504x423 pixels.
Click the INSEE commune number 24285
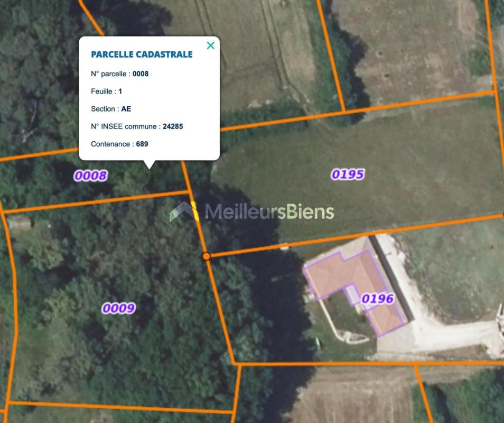pyautogui.click(x=173, y=126)
